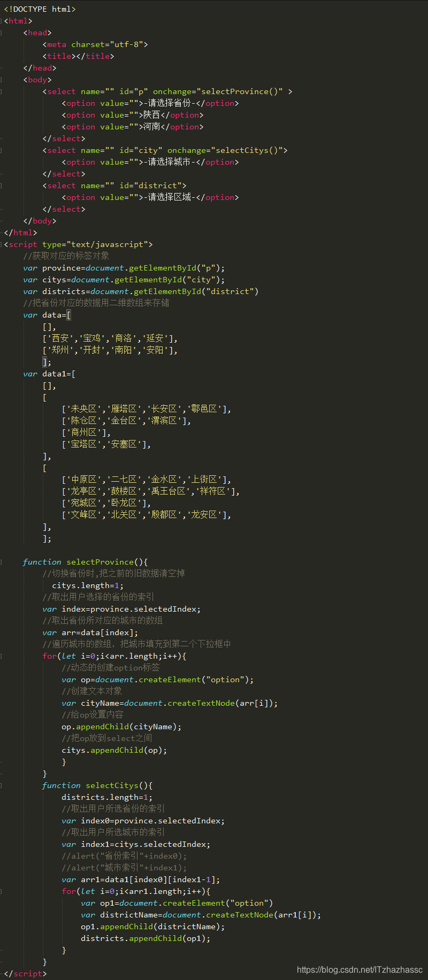Click the function selectCitys(){ line
The image size is (428, 980).
click(x=97, y=785)
